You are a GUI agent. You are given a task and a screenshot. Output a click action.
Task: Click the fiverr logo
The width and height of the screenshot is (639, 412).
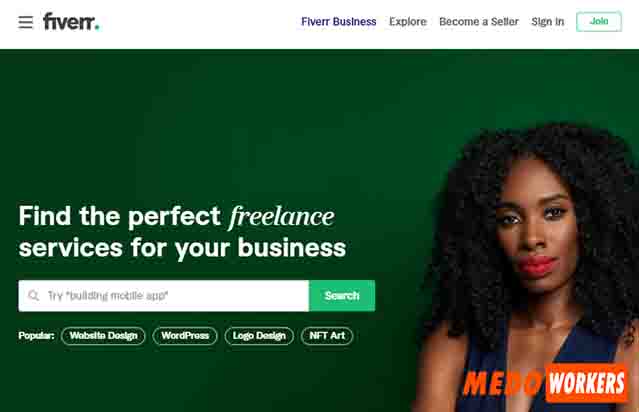pyautogui.click(x=71, y=22)
